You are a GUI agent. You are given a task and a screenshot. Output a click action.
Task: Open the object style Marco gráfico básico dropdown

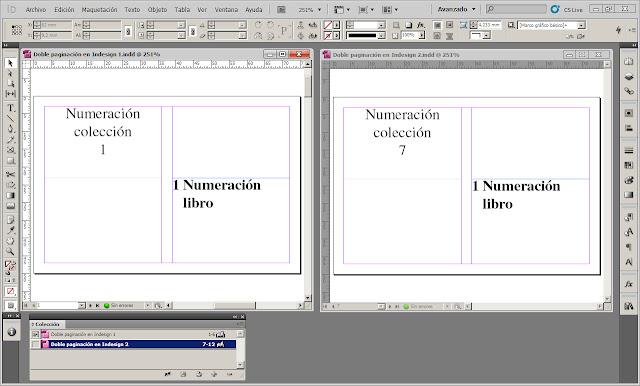click(x=581, y=25)
